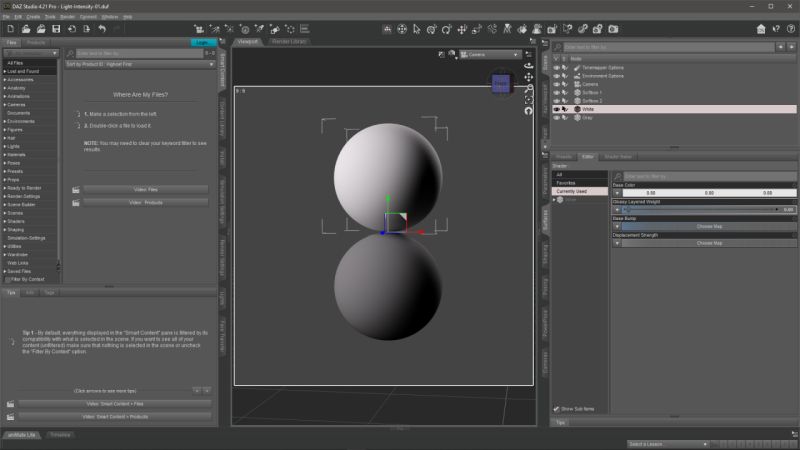
Task: Open the File menu
Action: tap(6, 17)
